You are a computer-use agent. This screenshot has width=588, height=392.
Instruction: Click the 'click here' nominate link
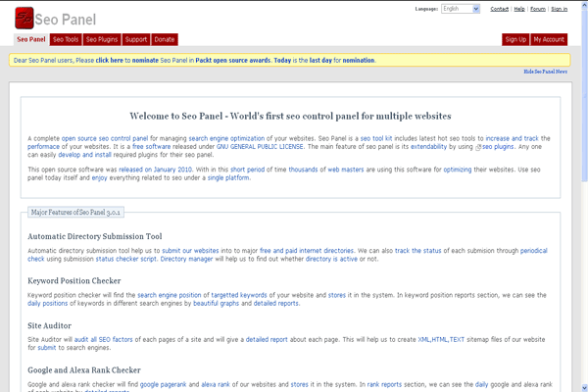pyautogui.click(x=110, y=60)
